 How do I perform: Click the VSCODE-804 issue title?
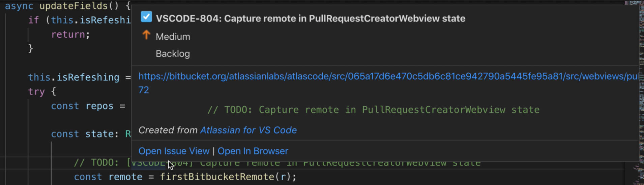[x=311, y=18]
